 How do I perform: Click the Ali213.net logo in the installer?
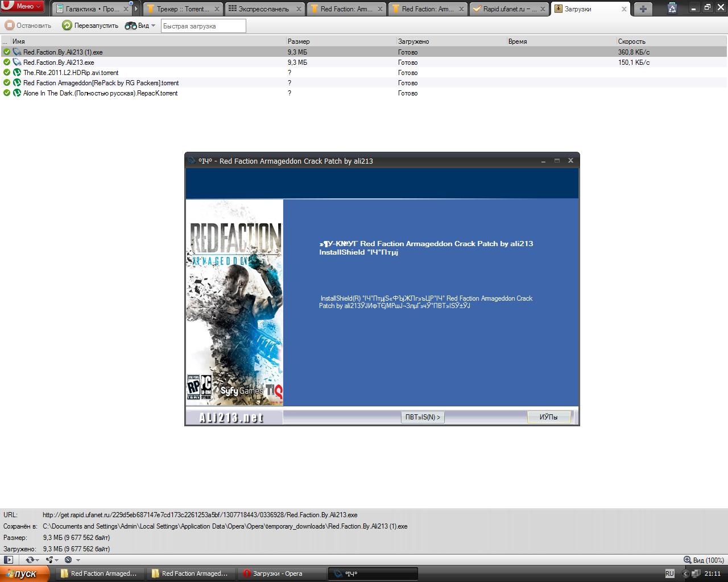pos(231,418)
